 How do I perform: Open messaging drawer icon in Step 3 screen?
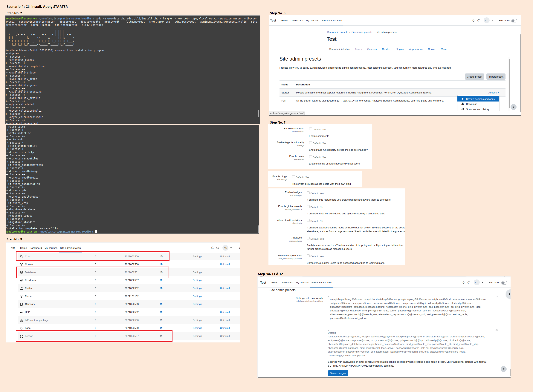[479, 20]
